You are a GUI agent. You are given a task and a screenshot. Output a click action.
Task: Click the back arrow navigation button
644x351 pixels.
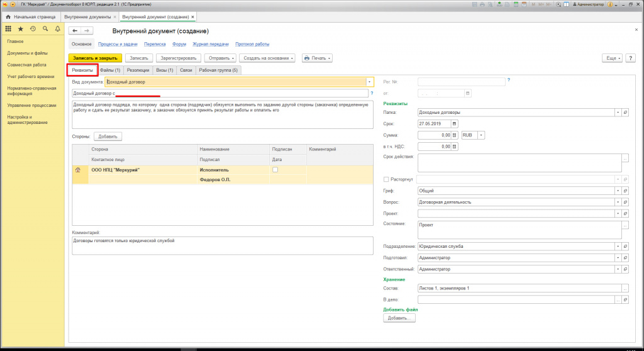(x=75, y=31)
